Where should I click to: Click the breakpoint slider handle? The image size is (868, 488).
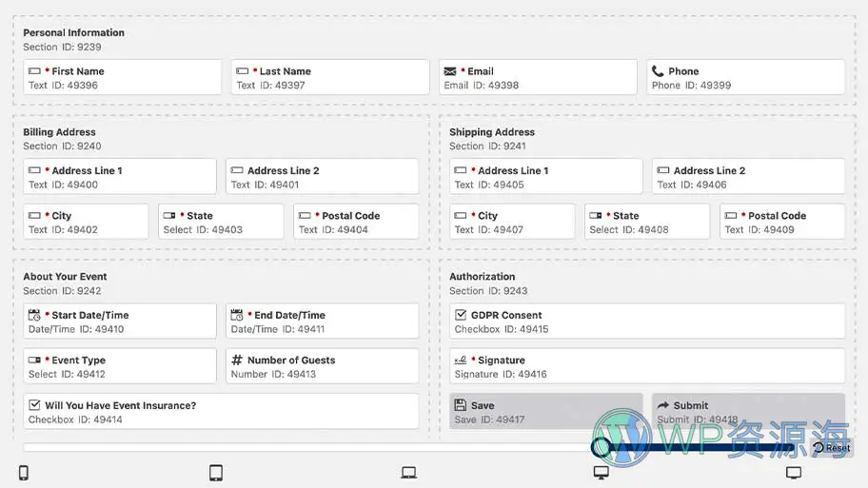(601, 448)
